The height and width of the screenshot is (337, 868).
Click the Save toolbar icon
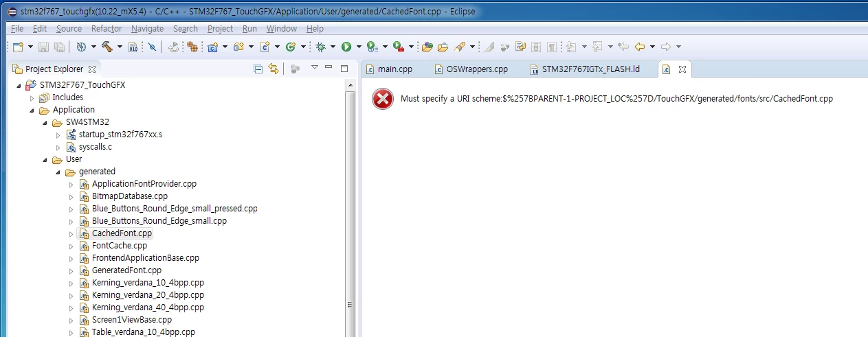[x=43, y=47]
